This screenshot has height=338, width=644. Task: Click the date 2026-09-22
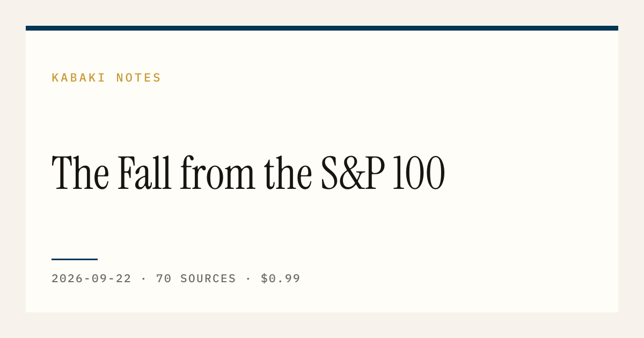point(91,278)
